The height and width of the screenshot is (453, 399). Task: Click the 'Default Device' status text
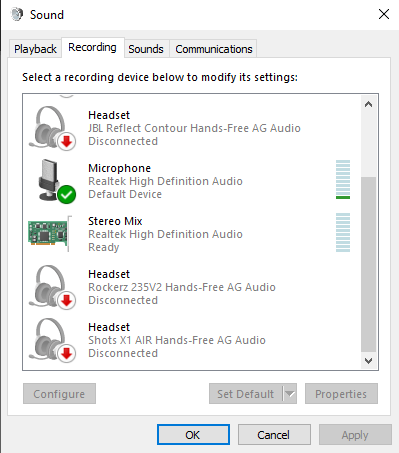125,194
